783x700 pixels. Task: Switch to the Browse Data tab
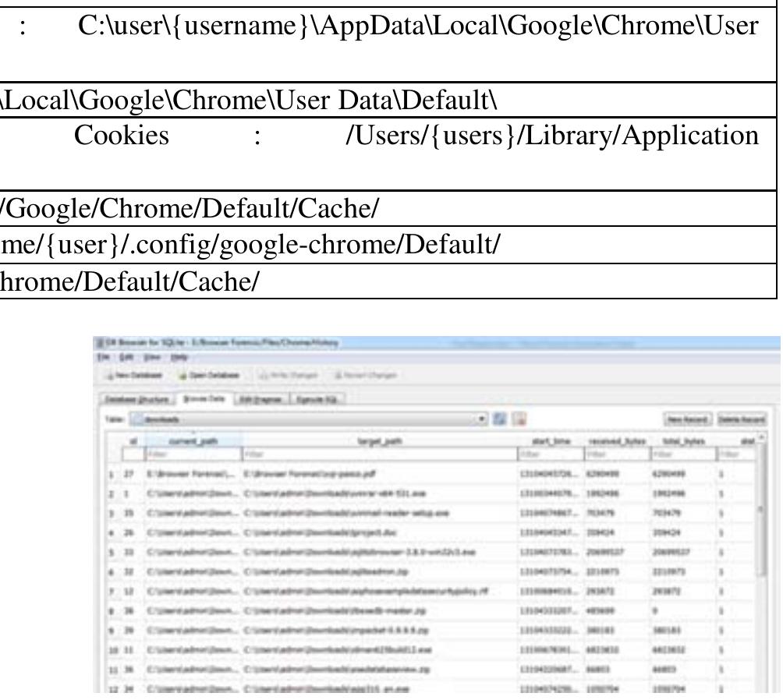(x=204, y=398)
